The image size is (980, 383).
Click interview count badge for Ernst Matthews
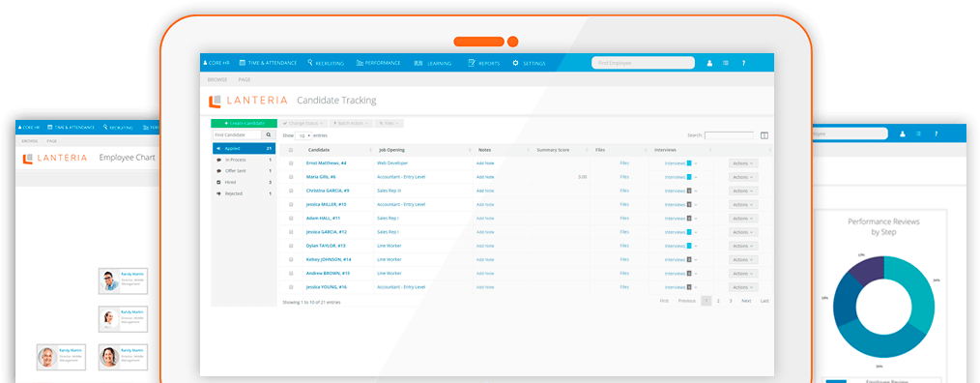tap(689, 162)
